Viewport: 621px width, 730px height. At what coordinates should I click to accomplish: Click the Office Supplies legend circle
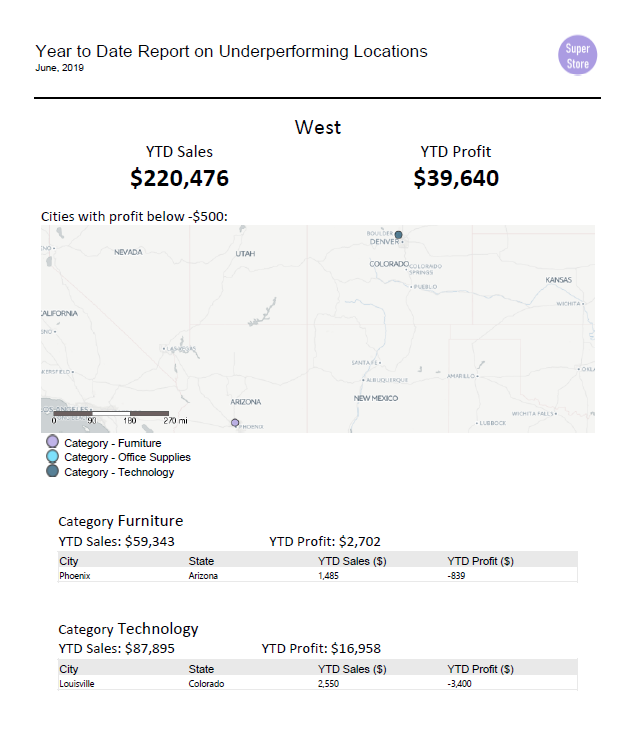pyautogui.click(x=53, y=456)
